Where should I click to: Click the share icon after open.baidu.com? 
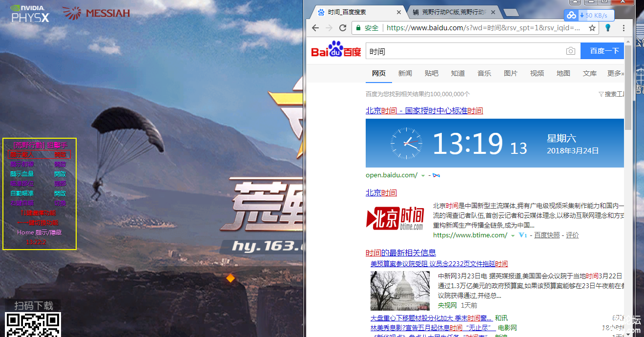(x=436, y=175)
